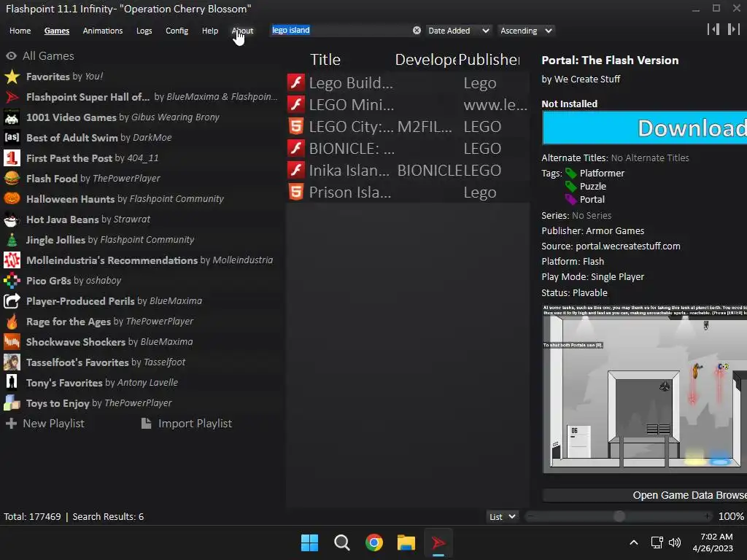Click Jingle Jollies tree icon
Screen dimensions: 747x560
click(x=12, y=240)
